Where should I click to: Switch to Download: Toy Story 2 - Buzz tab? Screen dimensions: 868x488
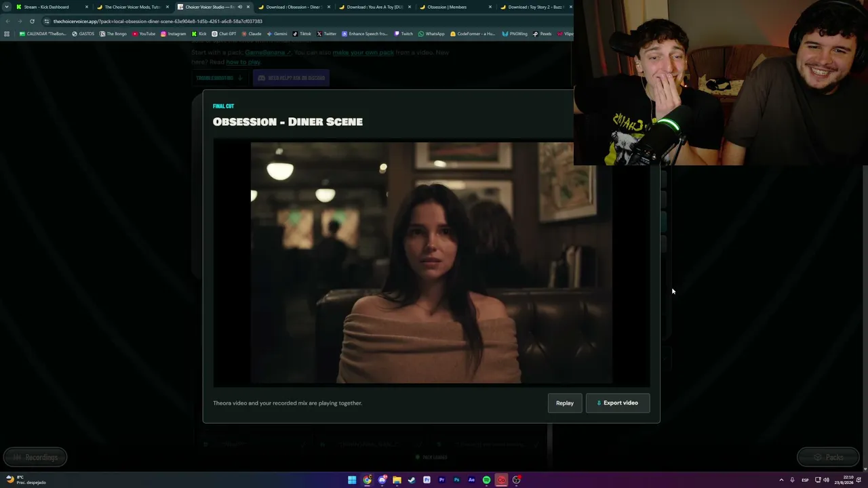(x=536, y=7)
